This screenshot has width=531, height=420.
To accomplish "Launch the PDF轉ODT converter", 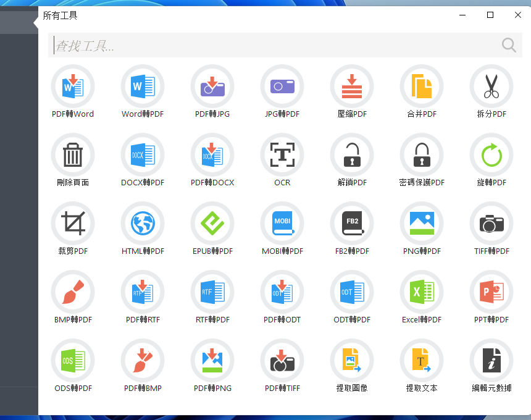I will point(282,292).
